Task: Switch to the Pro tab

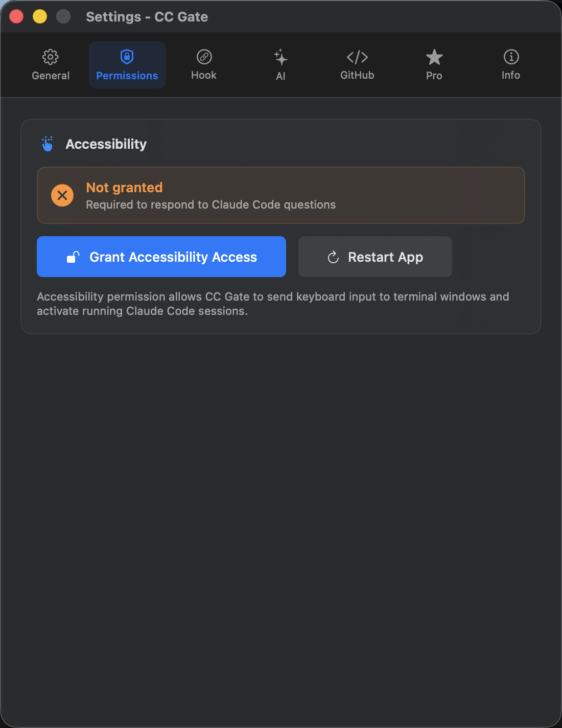Action: tap(434, 65)
